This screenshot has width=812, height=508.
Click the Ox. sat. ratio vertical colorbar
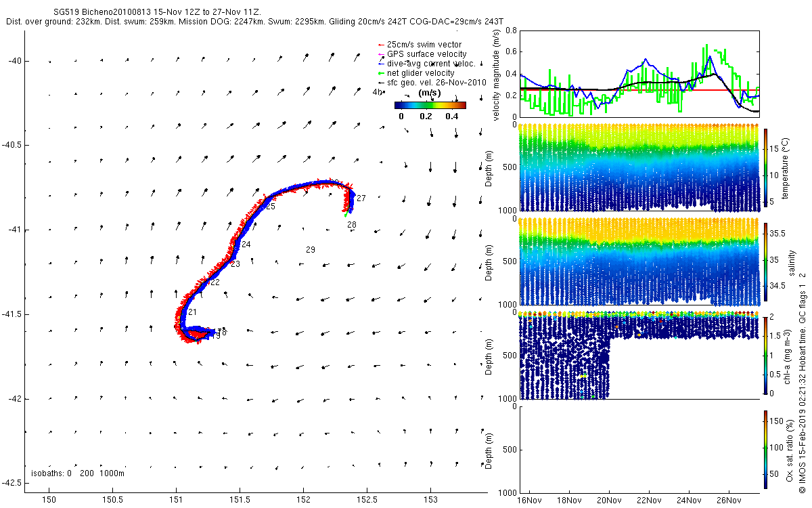(x=766, y=449)
